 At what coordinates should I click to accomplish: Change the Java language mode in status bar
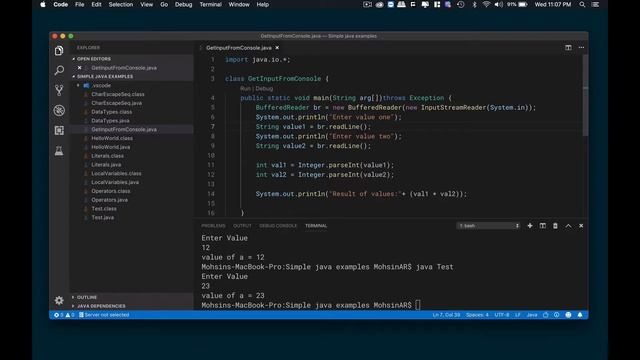[532, 315]
